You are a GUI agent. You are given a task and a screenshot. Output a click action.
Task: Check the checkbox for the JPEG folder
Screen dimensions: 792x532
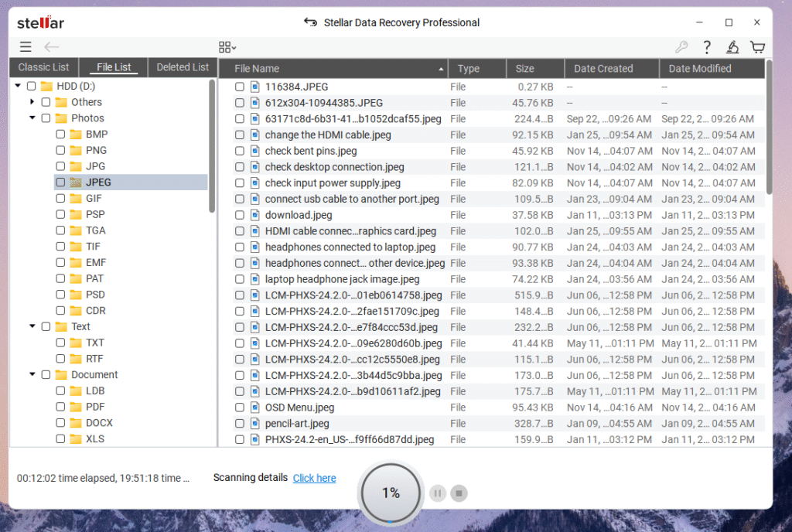click(x=60, y=182)
